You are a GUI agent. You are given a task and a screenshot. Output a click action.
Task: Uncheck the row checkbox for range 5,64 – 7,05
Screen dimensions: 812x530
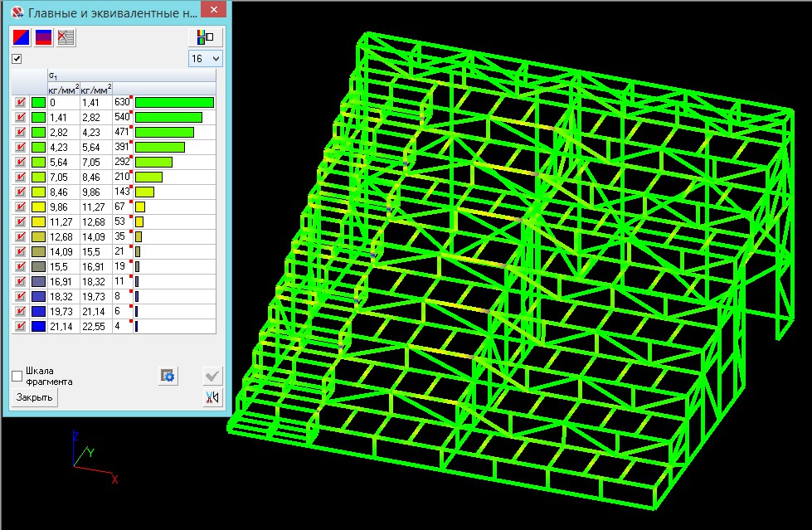click(x=20, y=163)
